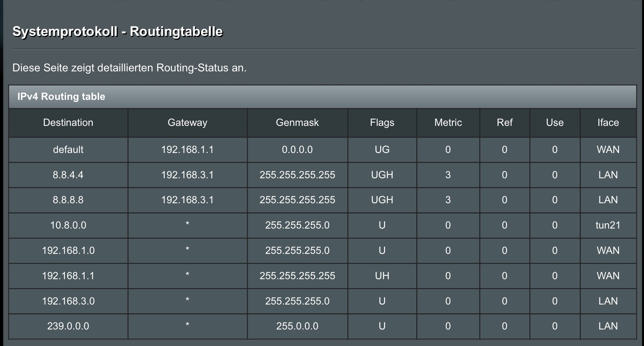Select the 10.8.0.0 destination cell
The height and width of the screenshot is (346, 644).
click(68, 225)
